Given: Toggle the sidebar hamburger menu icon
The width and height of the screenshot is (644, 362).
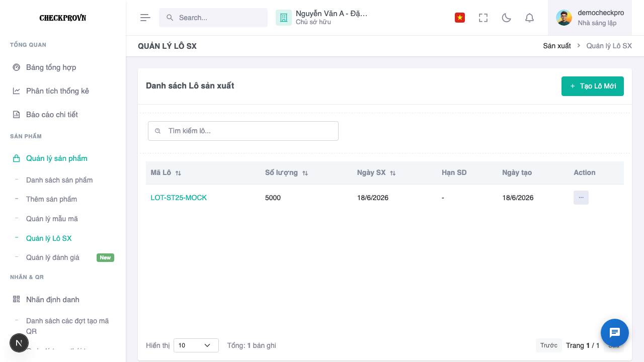Looking at the screenshot, I should click(145, 18).
